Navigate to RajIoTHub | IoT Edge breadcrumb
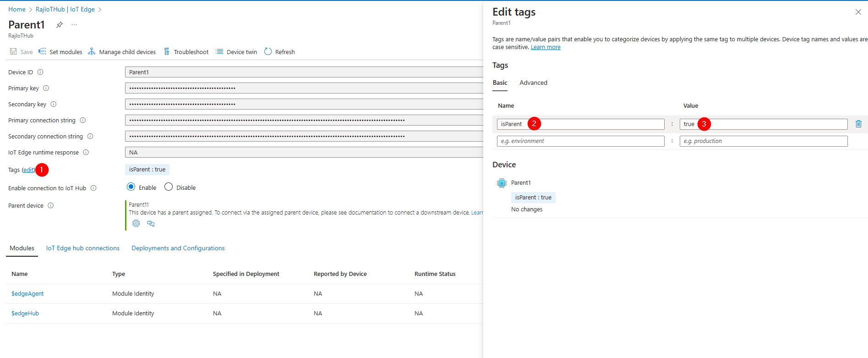Image resolution: width=868 pixels, height=358 pixels. (65, 9)
